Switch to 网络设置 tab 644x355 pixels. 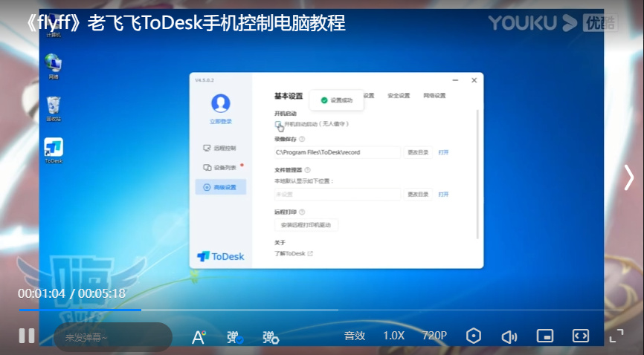pos(434,96)
